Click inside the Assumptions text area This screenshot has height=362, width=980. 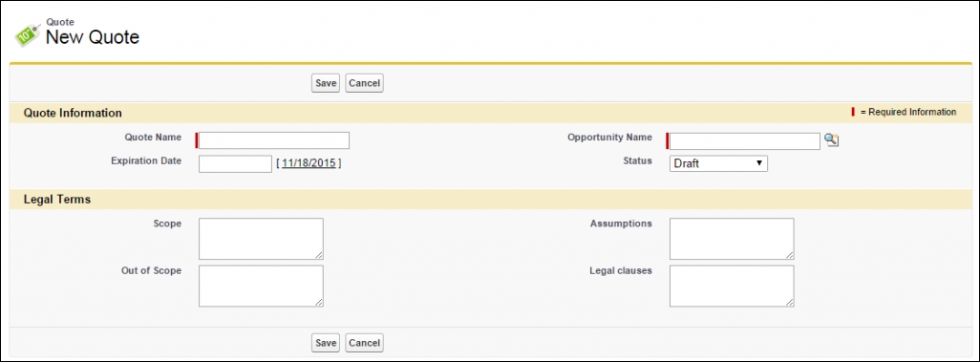(x=732, y=239)
